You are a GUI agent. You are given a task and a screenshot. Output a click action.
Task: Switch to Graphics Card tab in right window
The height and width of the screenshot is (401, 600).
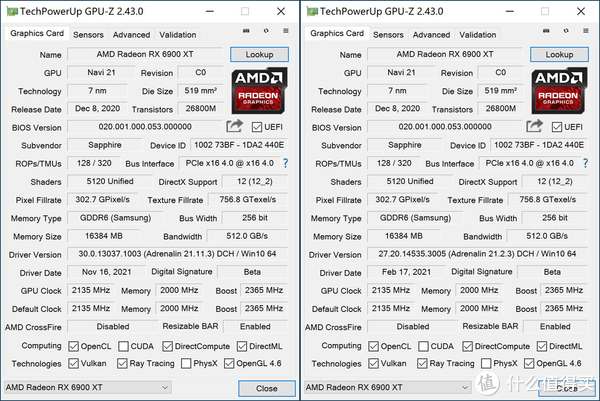coord(337,33)
